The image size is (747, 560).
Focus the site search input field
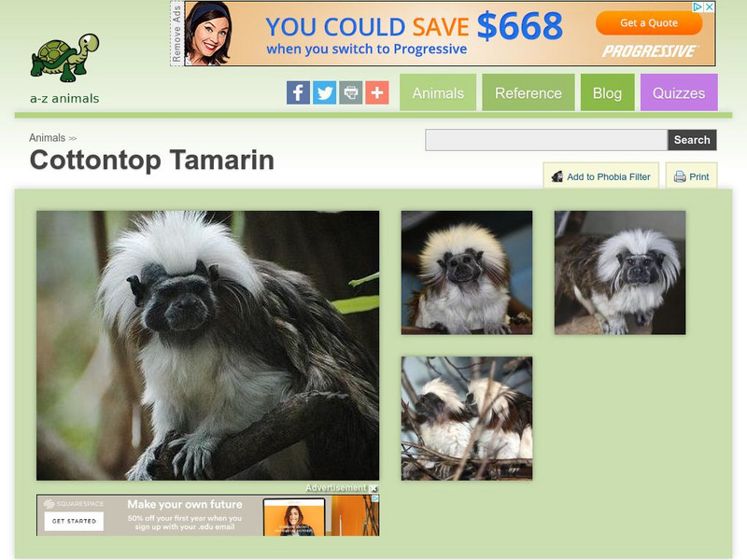(x=546, y=140)
